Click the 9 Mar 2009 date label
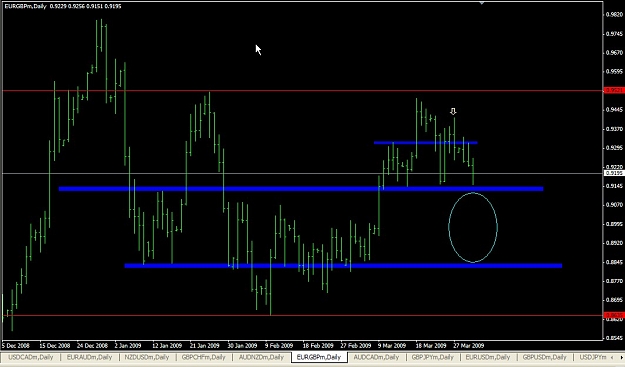Screen dimensions: 625x367 392,345
